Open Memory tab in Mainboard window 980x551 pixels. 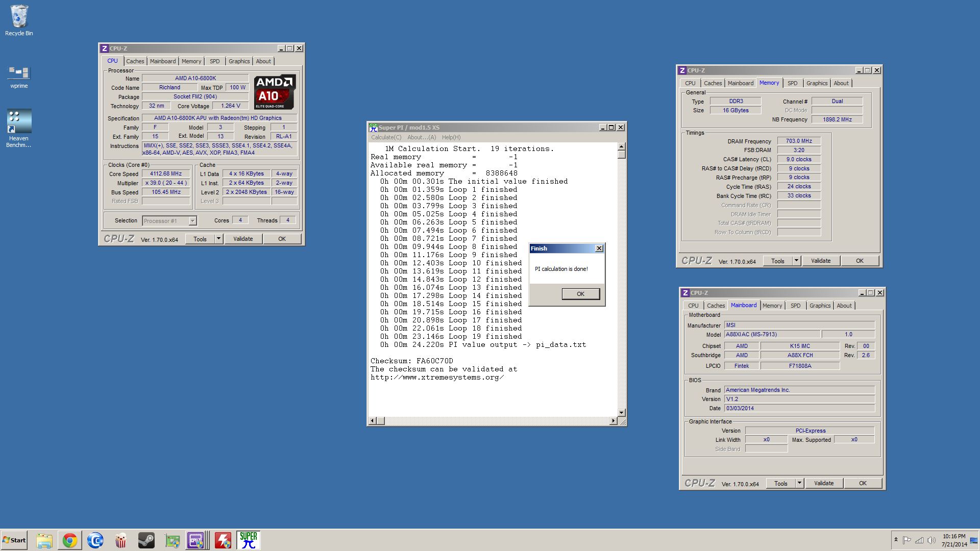pos(772,306)
